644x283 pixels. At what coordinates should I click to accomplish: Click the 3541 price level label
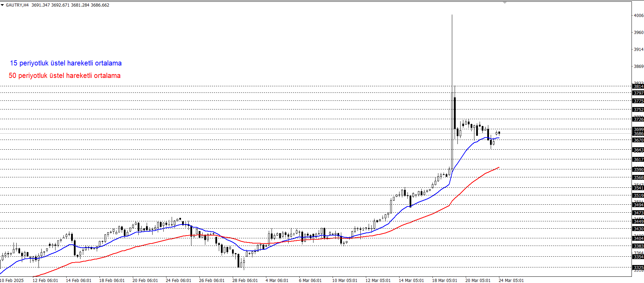[638, 188]
